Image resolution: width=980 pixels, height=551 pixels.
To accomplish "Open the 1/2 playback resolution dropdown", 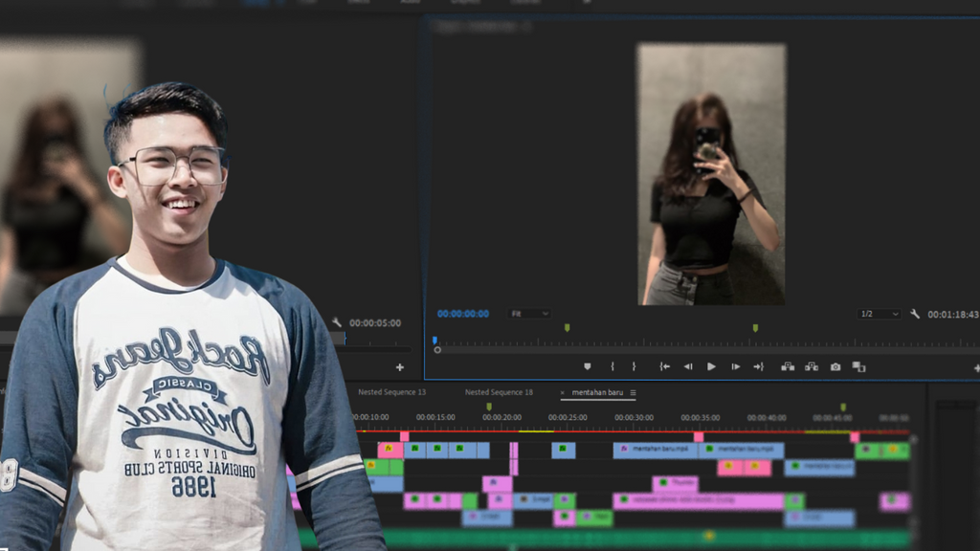I will pos(879,314).
